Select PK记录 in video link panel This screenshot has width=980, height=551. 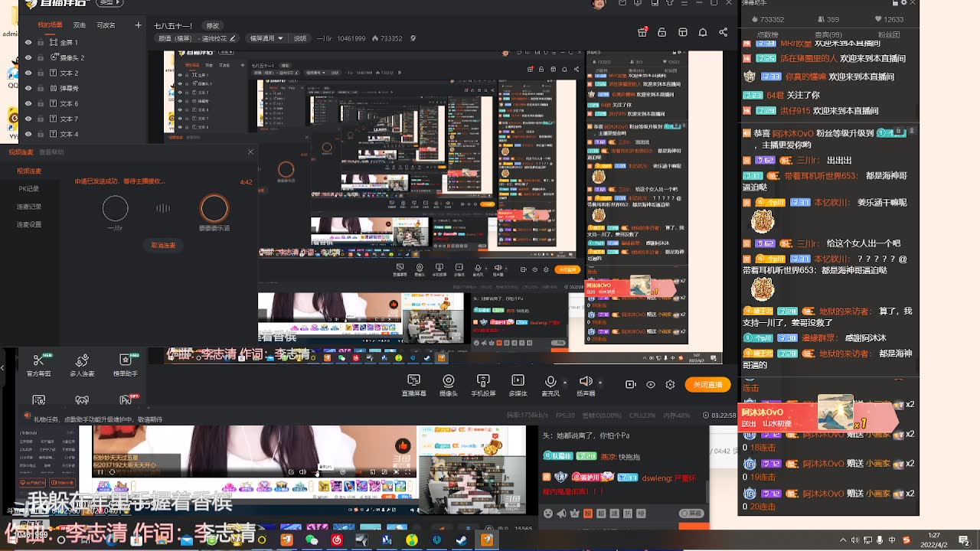pos(29,188)
